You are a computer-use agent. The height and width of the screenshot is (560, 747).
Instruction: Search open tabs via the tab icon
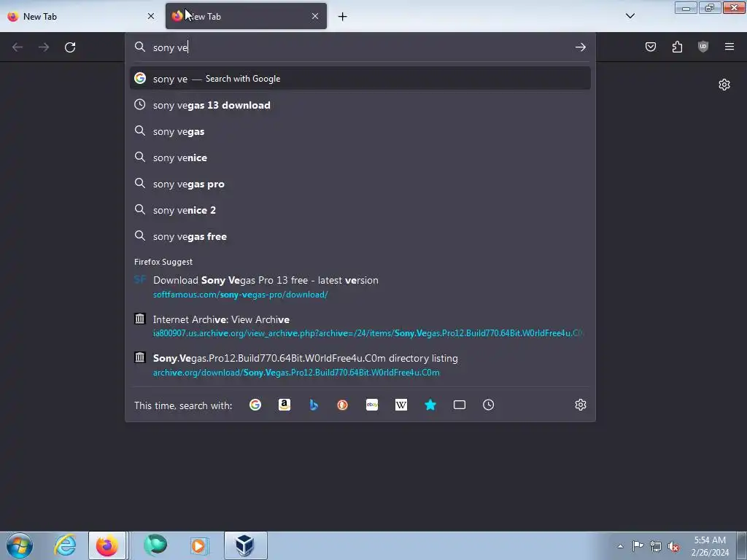pyautogui.click(x=460, y=405)
